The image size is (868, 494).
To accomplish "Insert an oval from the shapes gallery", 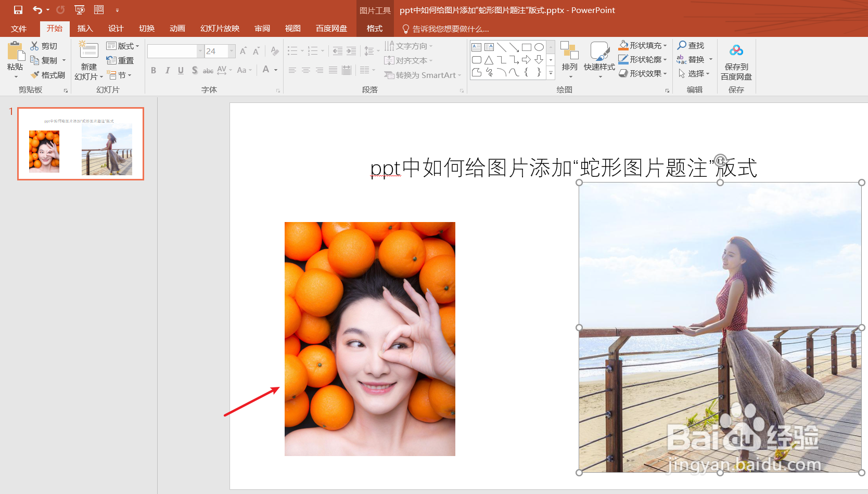I will click(538, 46).
